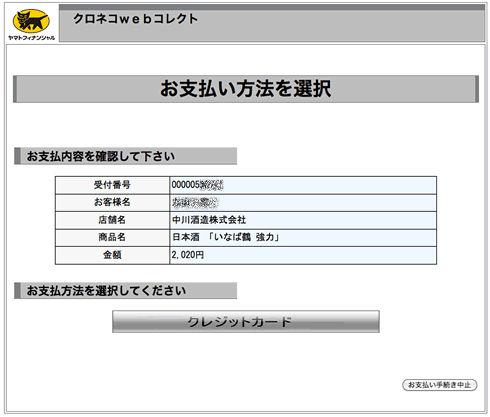Screen dimensions: 490x417
Task: Select the 商品名 label cell
Action: (112, 237)
